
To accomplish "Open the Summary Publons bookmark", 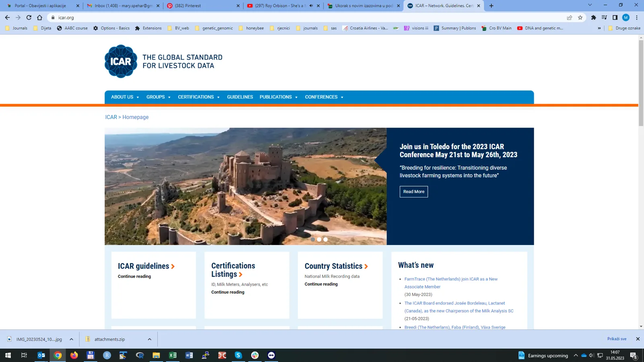I will tap(455, 28).
